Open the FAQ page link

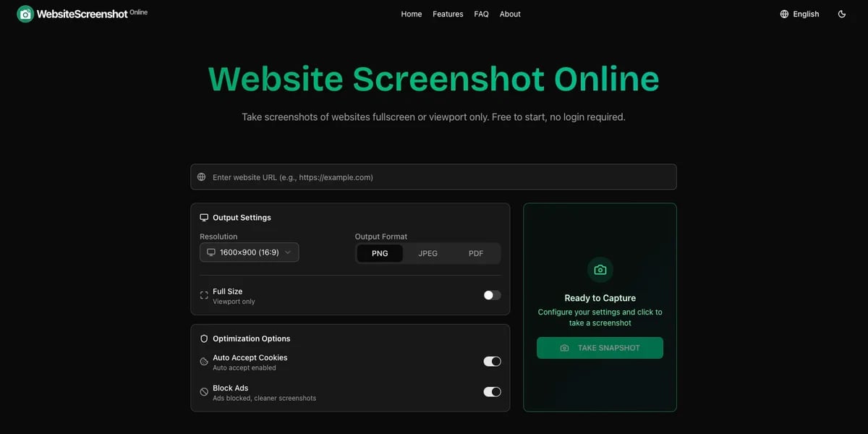pyautogui.click(x=481, y=14)
